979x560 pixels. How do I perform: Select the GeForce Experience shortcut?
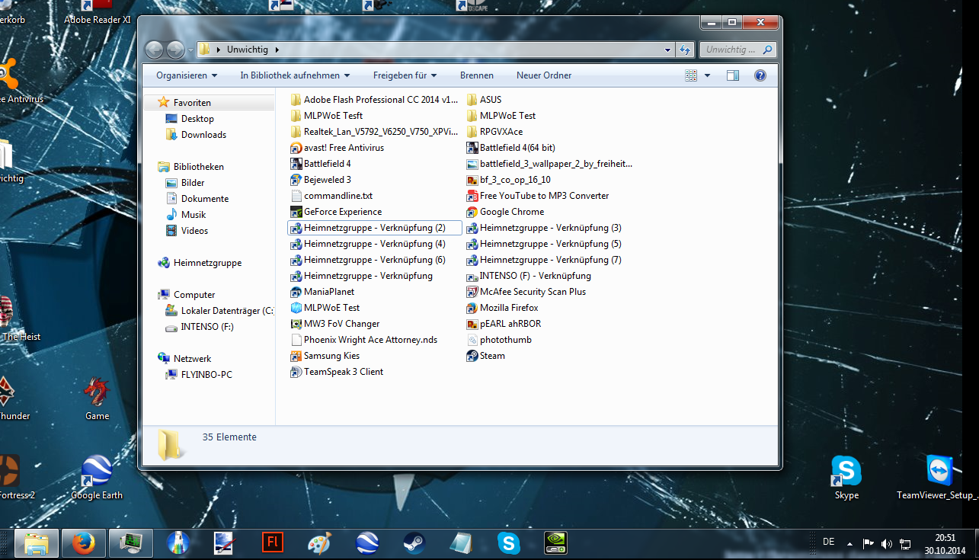[337, 212]
